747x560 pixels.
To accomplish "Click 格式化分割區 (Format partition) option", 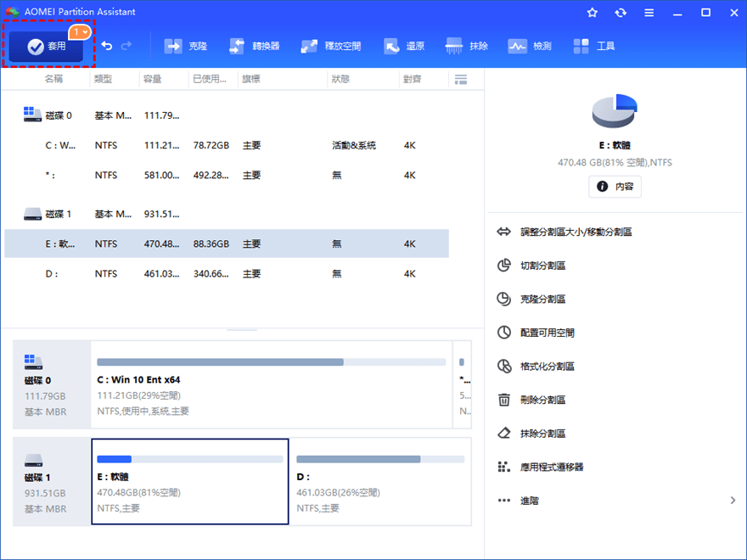I will [x=548, y=367].
